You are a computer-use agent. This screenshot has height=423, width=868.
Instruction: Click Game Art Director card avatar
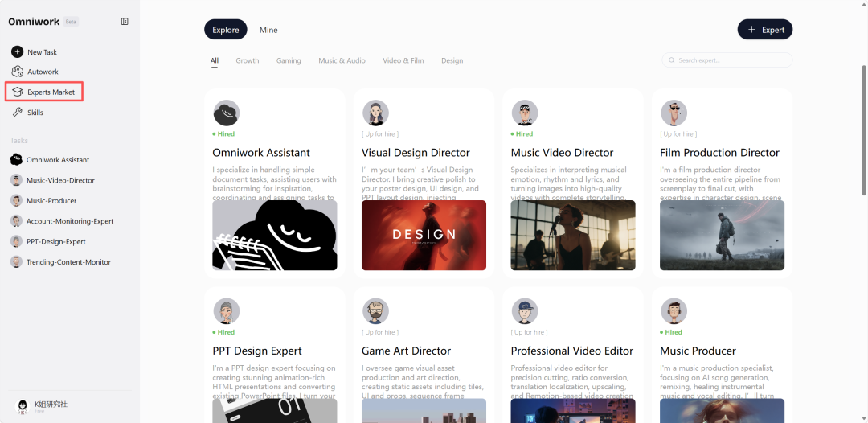tap(375, 311)
